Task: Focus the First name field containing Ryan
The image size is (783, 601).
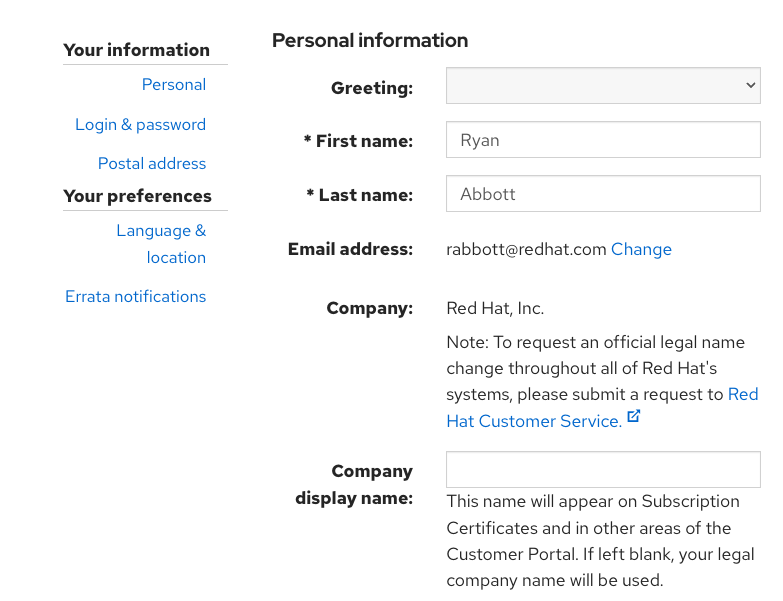Action: pyautogui.click(x=603, y=141)
